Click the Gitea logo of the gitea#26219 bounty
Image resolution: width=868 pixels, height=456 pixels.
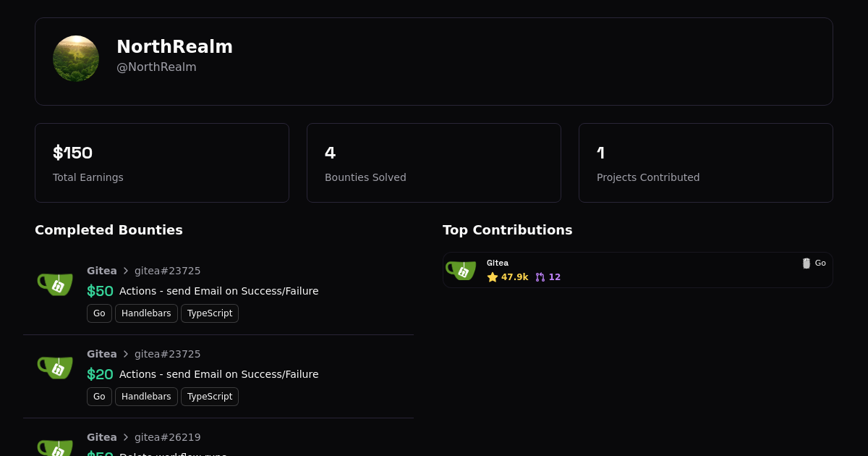[x=55, y=447]
